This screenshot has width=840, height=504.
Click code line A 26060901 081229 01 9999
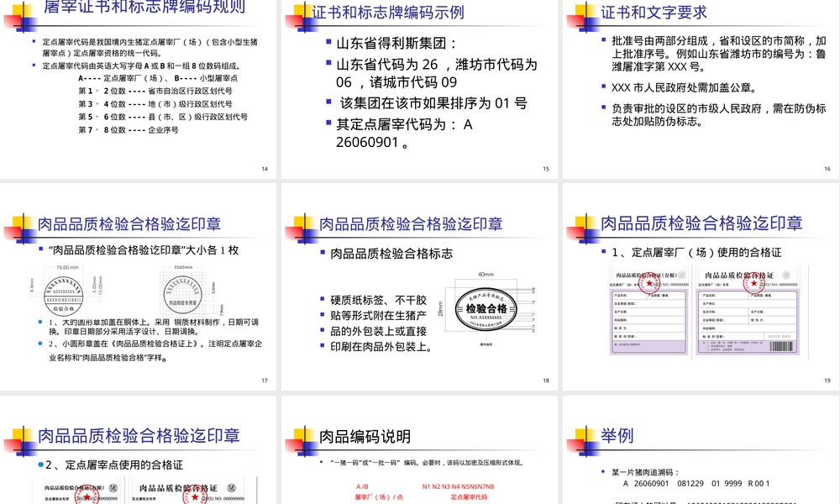click(696, 483)
